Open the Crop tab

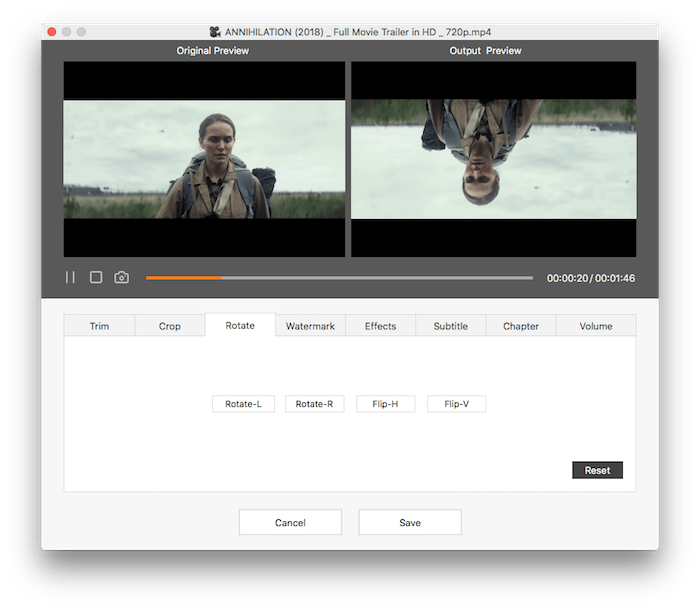(x=170, y=326)
